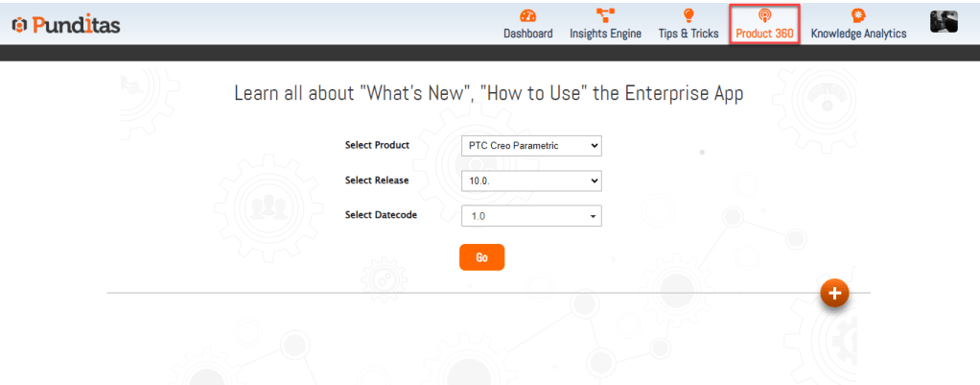Viewport: 980px width, 385px height.
Task: Click the Insights Engine network icon
Action: click(x=605, y=15)
